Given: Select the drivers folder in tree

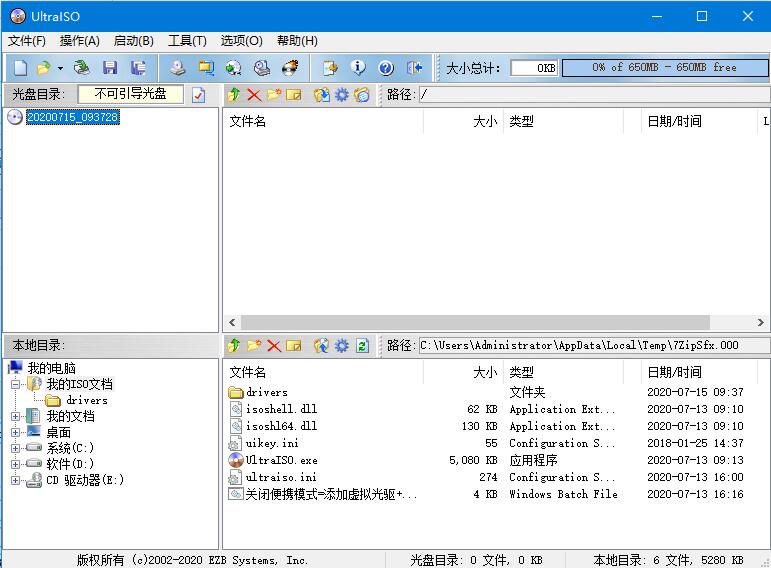Looking at the screenshot, I should pos(87,400).
